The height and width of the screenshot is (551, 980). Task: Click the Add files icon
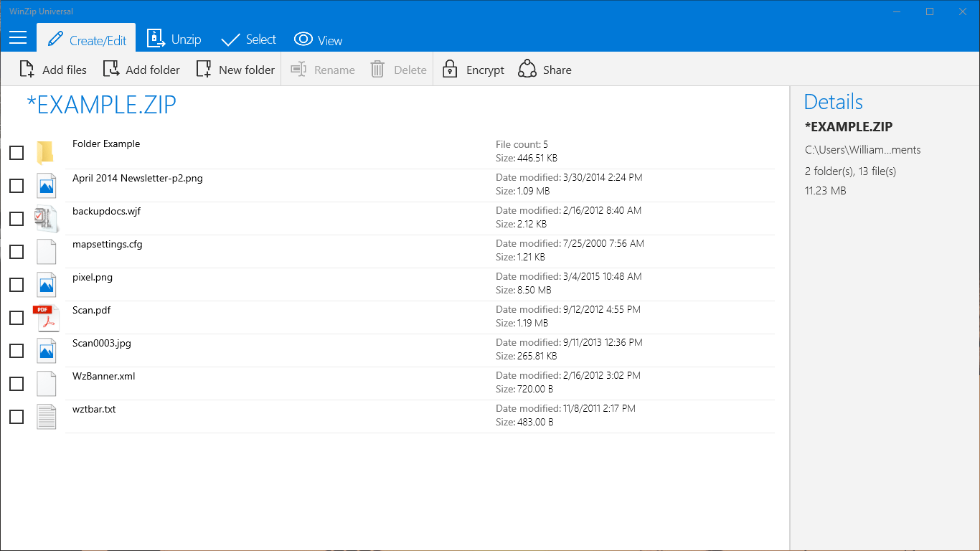coord(27,69)
